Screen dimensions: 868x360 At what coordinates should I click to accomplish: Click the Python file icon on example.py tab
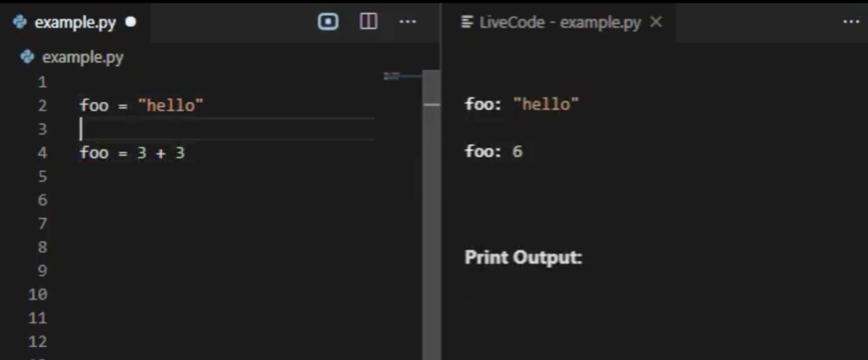pyautogui.click(x=20, y=23)
